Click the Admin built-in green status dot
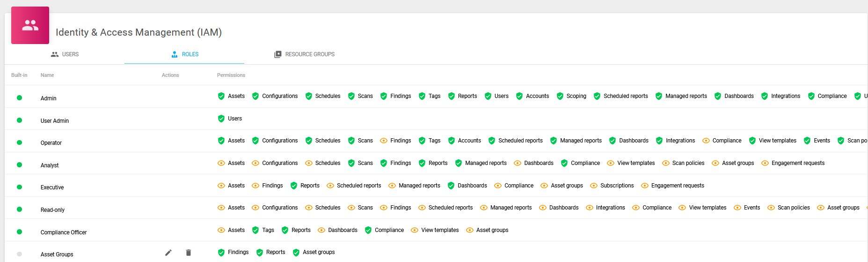The image size is (868, 262). (19, 98)
